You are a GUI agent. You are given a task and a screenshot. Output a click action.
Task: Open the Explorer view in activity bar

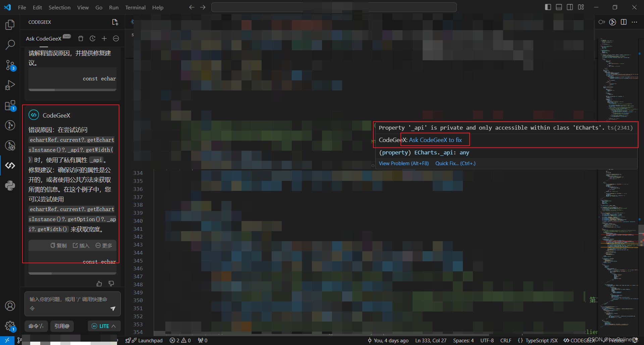click(10, 24)
